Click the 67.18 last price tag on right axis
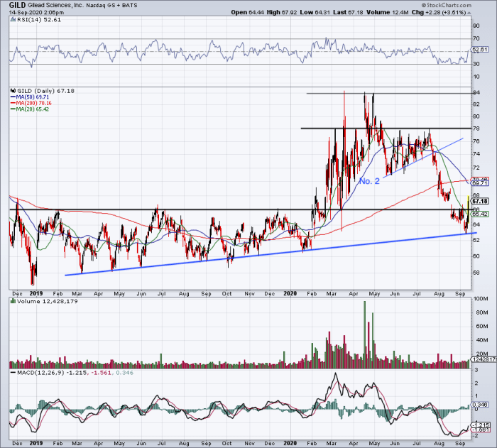 click(x=480, y=201)
